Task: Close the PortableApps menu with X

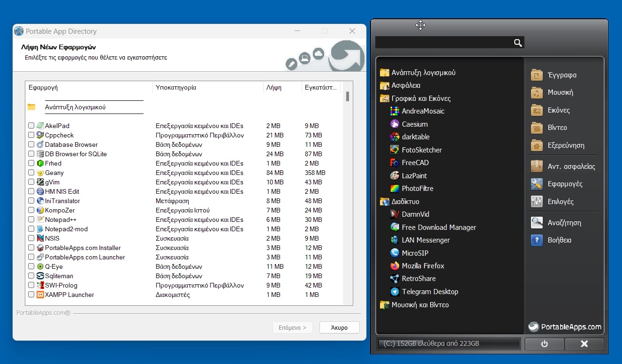Action: pos(584,344)
